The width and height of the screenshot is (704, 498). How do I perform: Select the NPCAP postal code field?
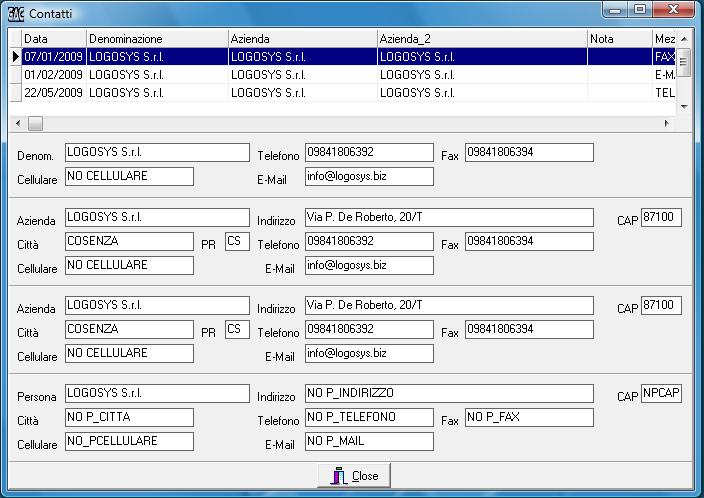661,394
